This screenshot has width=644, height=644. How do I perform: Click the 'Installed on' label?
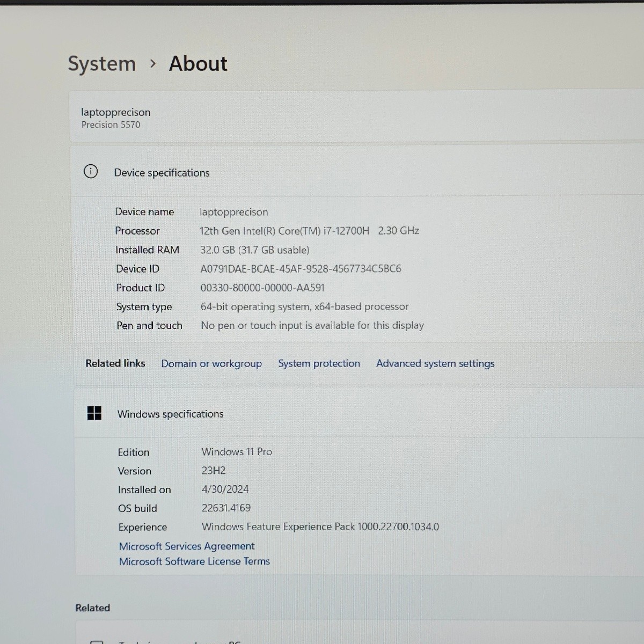click(x=144, y=490)
